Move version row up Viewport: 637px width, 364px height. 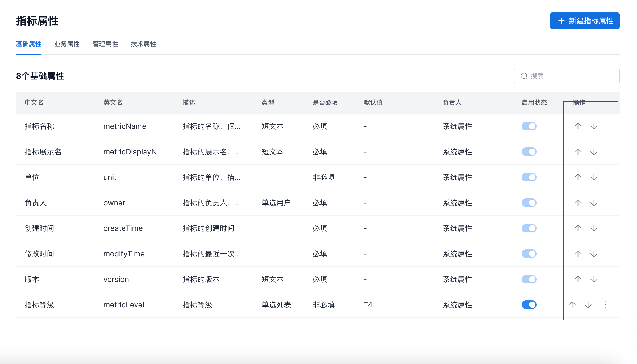(x=578, y=279)
